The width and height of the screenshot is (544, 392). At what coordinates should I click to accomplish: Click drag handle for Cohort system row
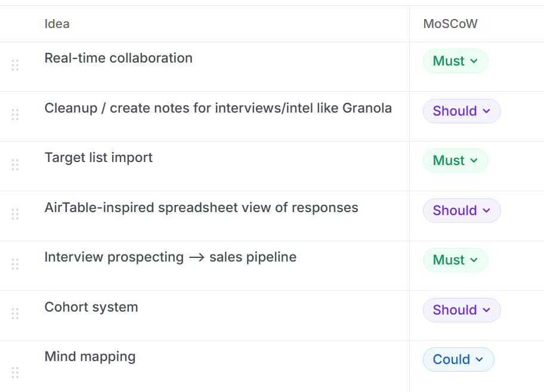tap(15, 313)
